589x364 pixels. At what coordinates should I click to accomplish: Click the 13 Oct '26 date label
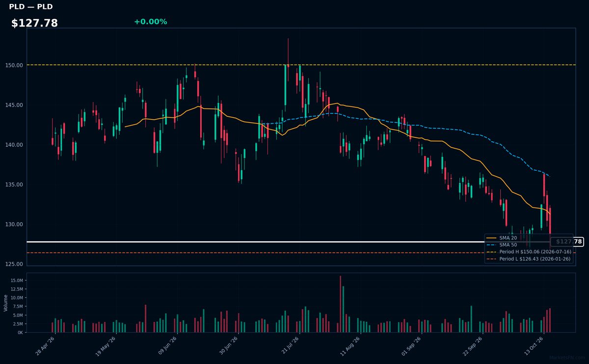click(534, 345)
